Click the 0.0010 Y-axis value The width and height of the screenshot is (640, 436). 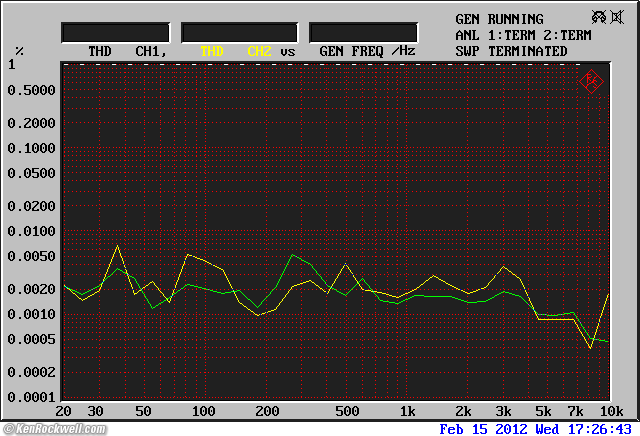pyautogui.click(x=31, y=314)
